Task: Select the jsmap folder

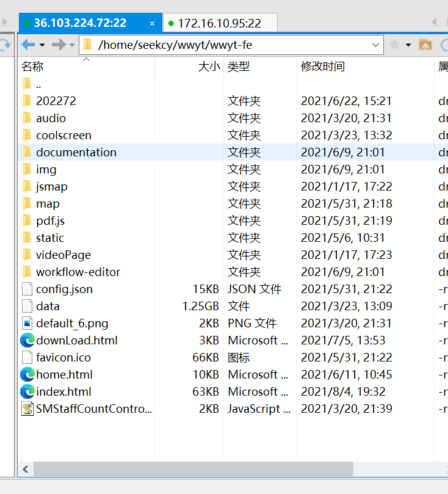Action: (x=52, y=187)
